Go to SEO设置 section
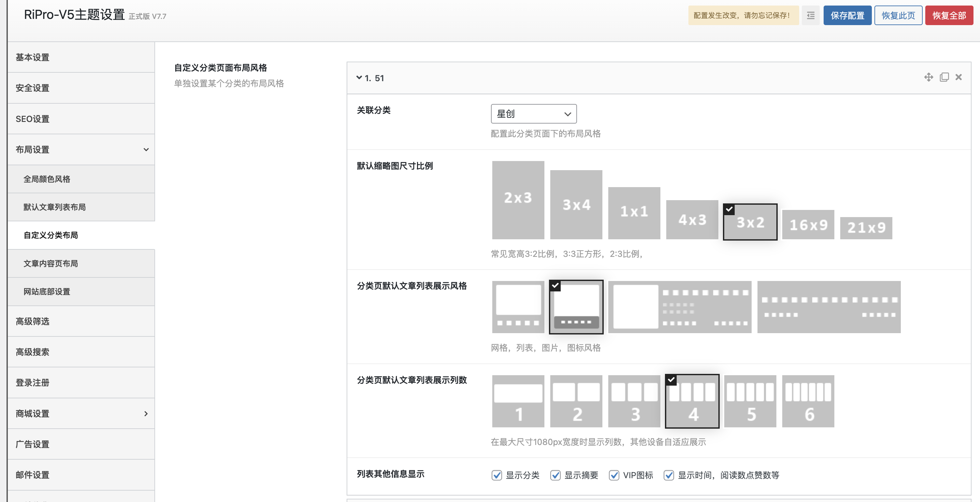The image size is (980, 502). point(81,119)
